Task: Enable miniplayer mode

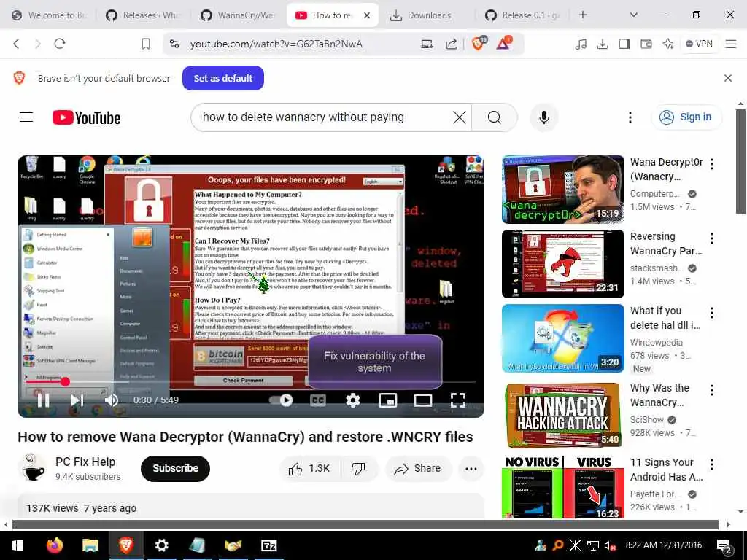Action: click(388, 400)
